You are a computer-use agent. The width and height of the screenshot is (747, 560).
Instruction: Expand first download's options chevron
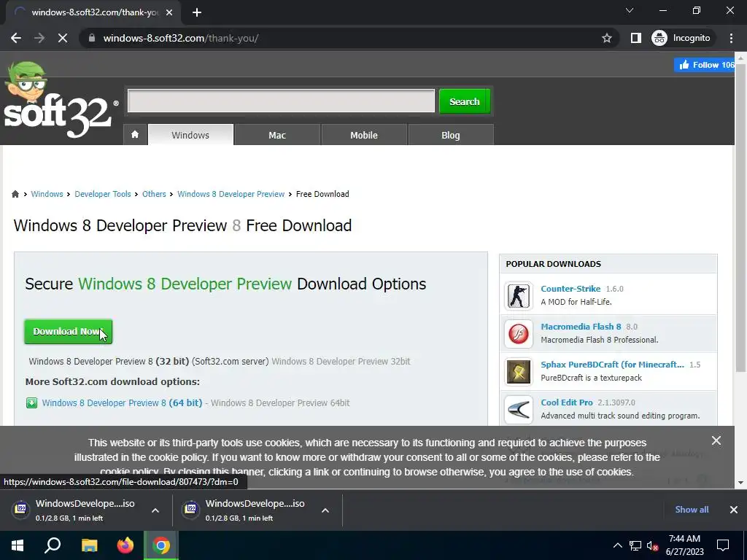(x=155, y=510)
